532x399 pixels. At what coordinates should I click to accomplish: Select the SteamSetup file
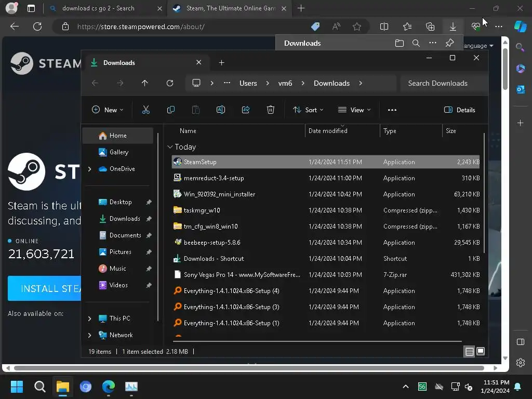coord(326,162)
